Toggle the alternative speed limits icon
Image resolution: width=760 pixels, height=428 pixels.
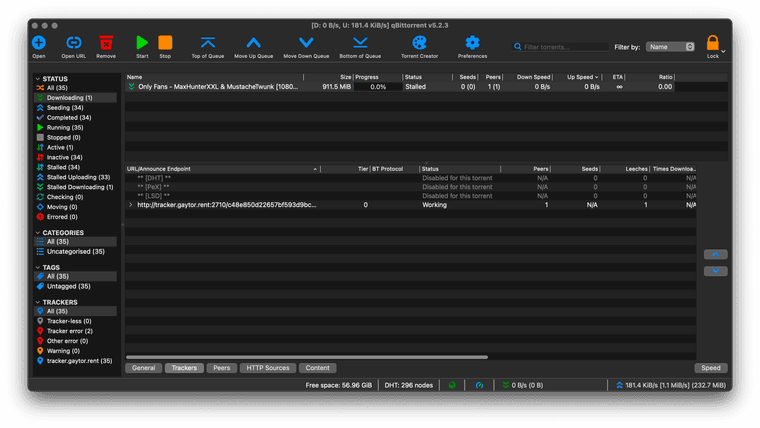point(479,385)
